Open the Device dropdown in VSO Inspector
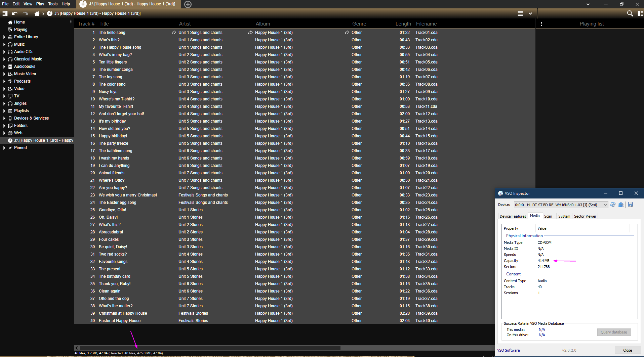 pyautogui.click(x=605, y=205)
